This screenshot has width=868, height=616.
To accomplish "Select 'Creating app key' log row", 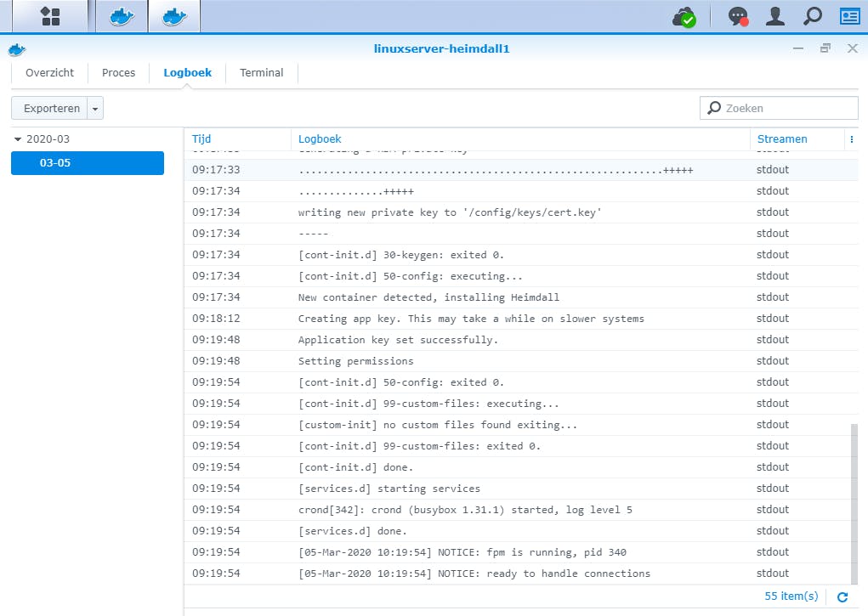I will tap(521, 319).
